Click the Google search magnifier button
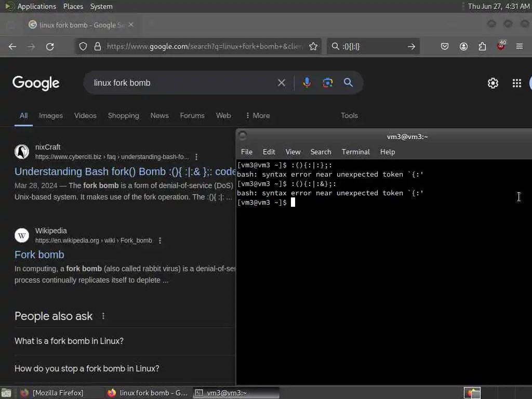 tap(348, 83)
